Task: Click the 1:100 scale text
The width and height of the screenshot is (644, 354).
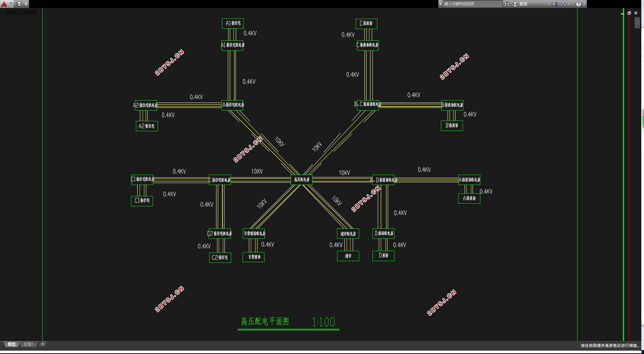Action: pos(324,322)
